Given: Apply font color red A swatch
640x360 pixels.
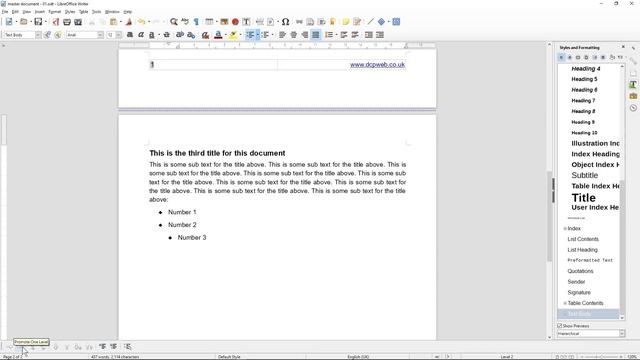Looking at the screenshot, I should tap(218, 35).
